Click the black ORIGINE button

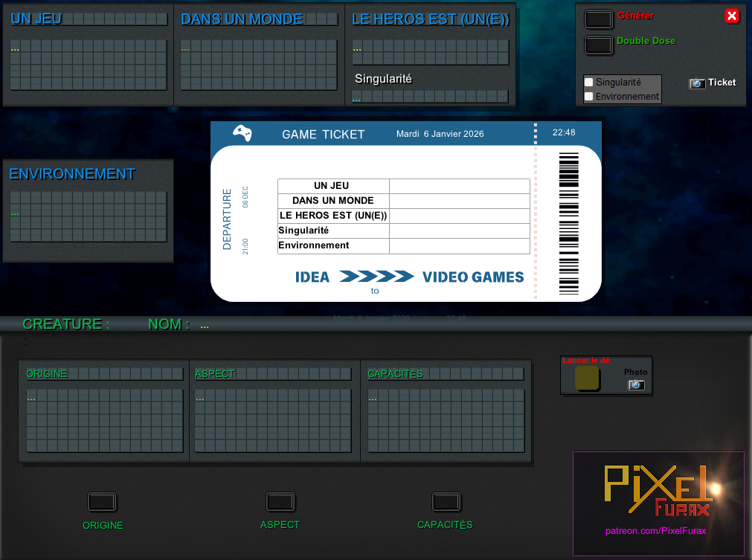pos(102,502)
